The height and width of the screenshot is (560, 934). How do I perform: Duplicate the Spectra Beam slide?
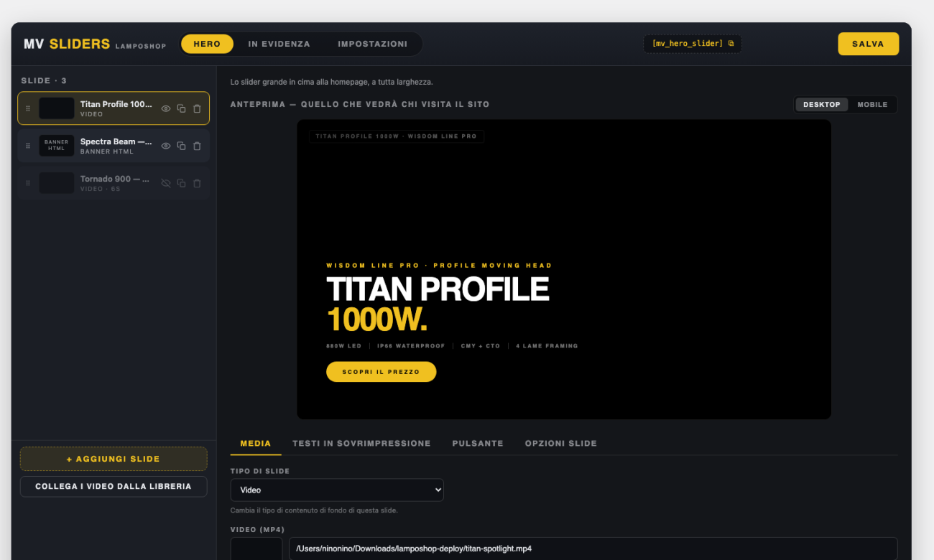182,146
